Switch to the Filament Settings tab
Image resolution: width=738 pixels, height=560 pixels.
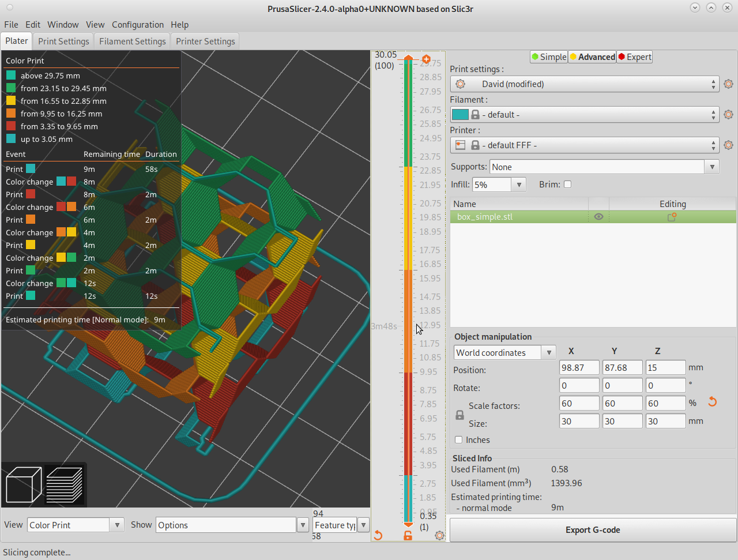[x=132, y=41]
